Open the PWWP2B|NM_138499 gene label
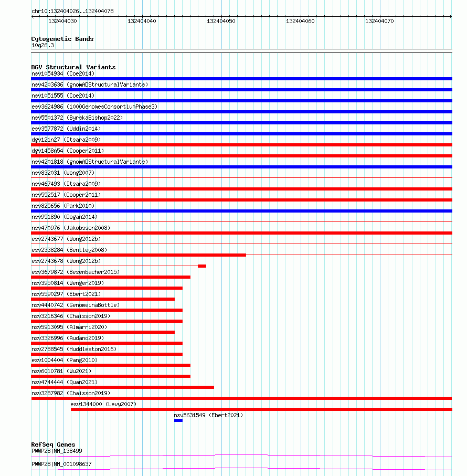The width and height of the screenshot is (467, 476). [x=57, y=451]
